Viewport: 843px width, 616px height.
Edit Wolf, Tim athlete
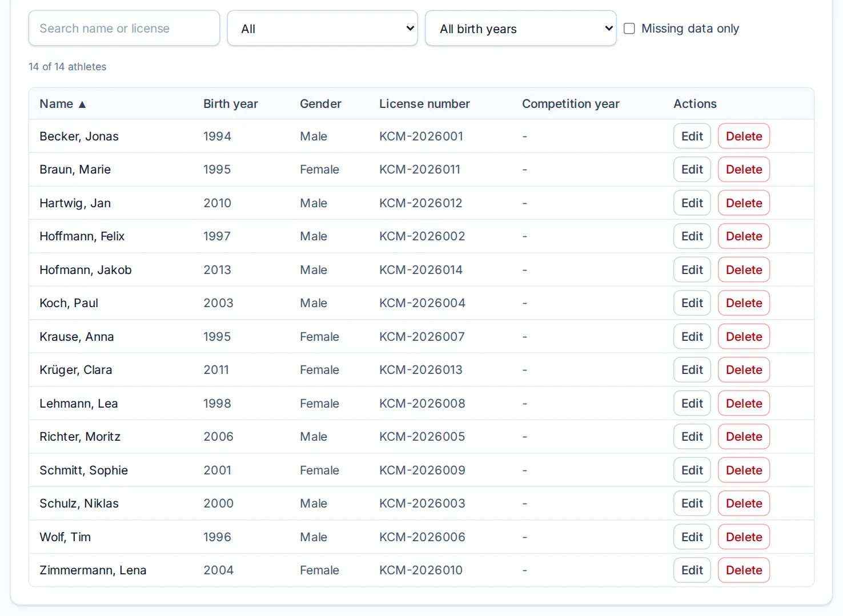click(692, 537)
